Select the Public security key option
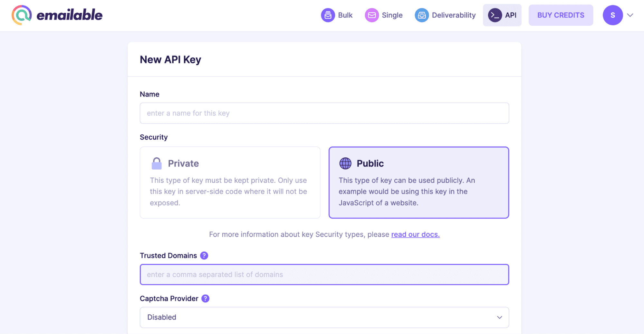The height and width of the screenshot is (334, 644). point(418,182)
